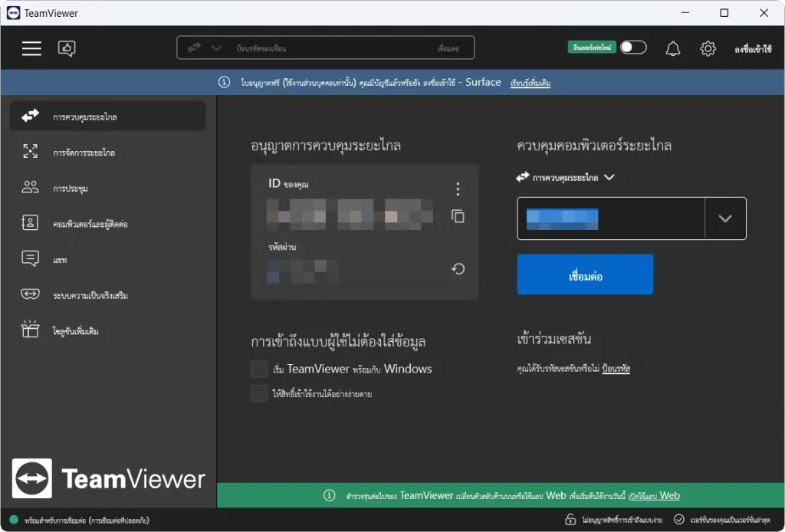
Task: Check the grant easy access checkbox
Action: (x=259, y=394)
